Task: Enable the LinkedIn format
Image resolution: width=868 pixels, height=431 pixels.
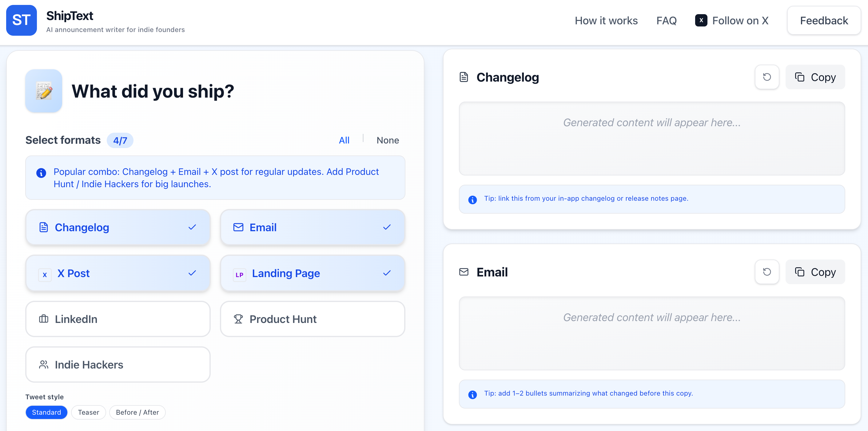Action: point(117,319)
